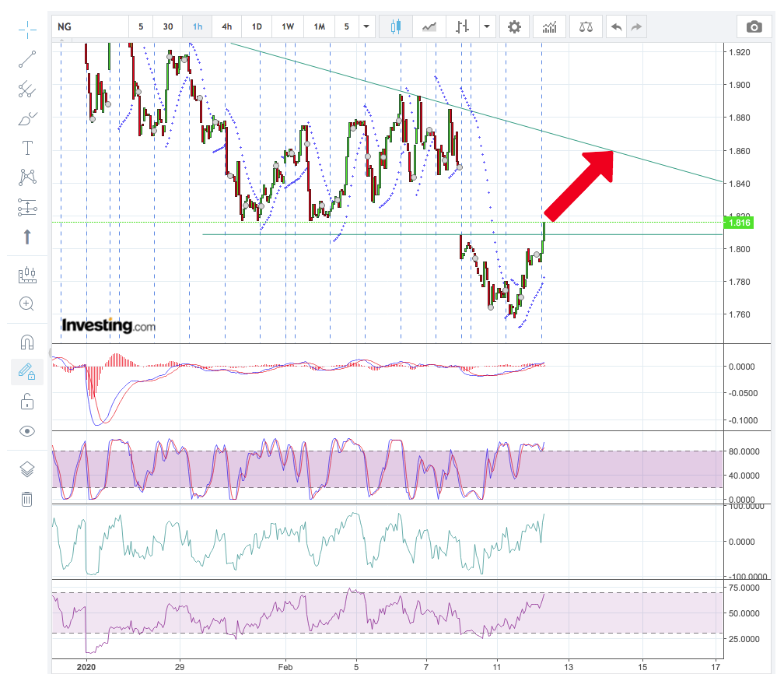Viewport: 784px width, 674px height.
Task: Select the crosshair cursor tool
Action: (26, 30)
